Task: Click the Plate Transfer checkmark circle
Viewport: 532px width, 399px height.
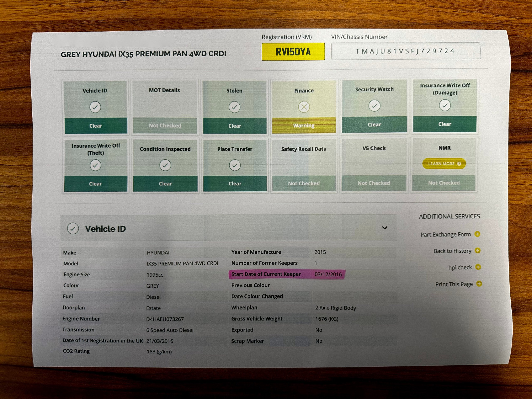Action: coord(235,165)
